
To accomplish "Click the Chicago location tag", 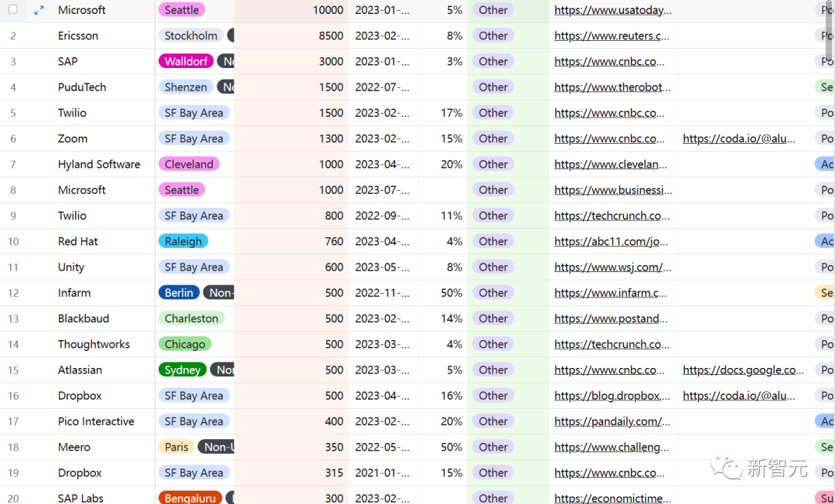I will pyautogui.click(x=185, y=344).
